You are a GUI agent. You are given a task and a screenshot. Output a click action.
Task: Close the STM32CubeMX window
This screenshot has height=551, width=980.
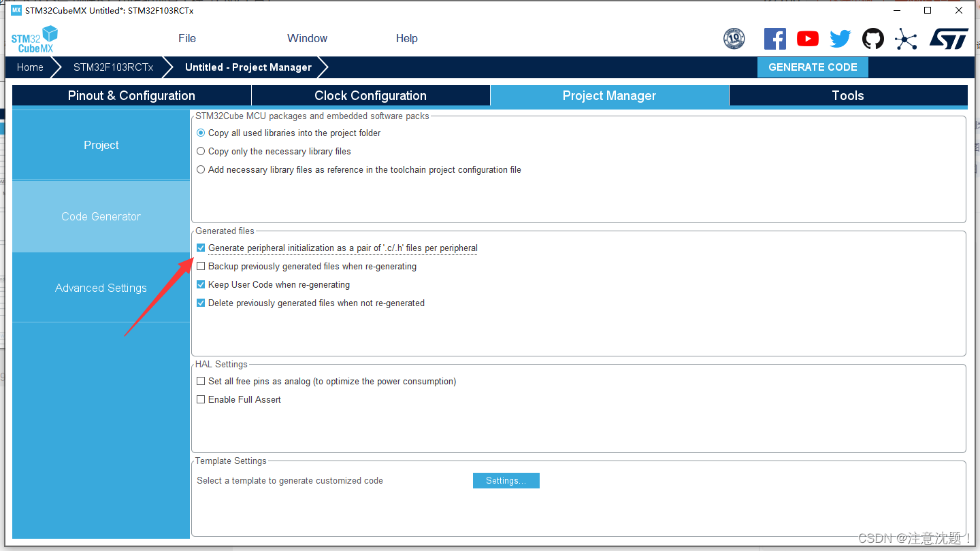pos(959,10)
